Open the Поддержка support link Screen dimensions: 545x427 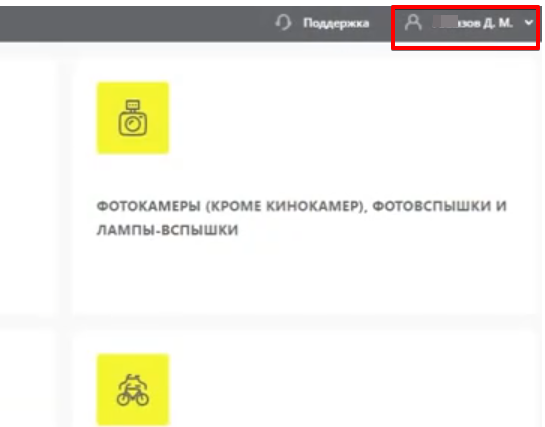coord(336,23)
